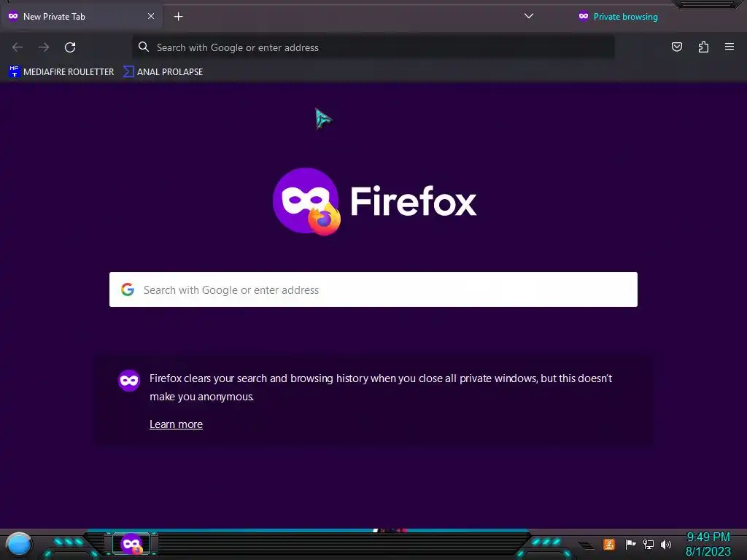This screenshot has width=747, height=560.
Task: Open the Learn more link
Action: coord(176,424)
